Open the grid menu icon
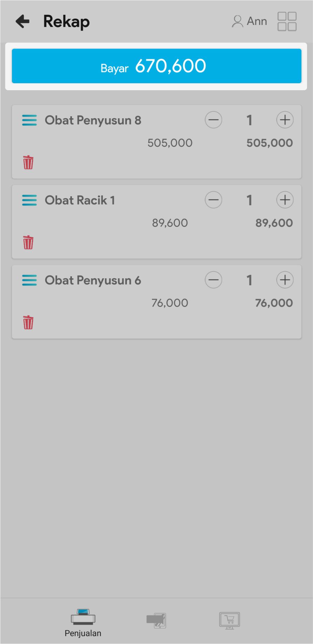The height and width of the screenshot is (644, 313). [x=287, y=21]
